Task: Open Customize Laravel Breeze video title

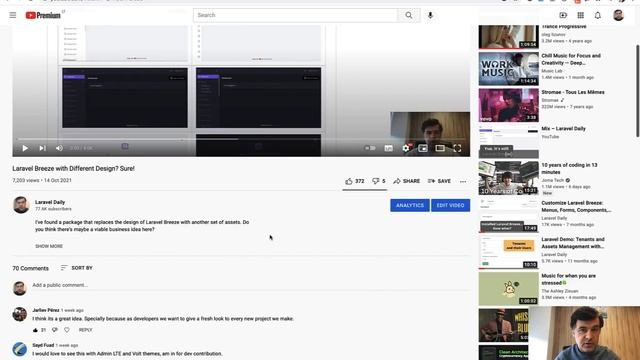Action: [576, 207]
